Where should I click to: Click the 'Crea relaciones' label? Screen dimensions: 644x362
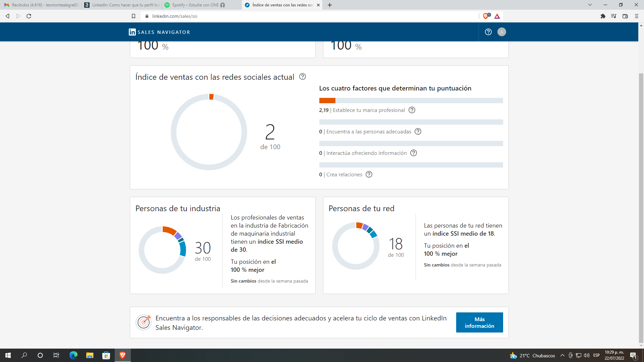pyautogui.click(x=344, y=175)
